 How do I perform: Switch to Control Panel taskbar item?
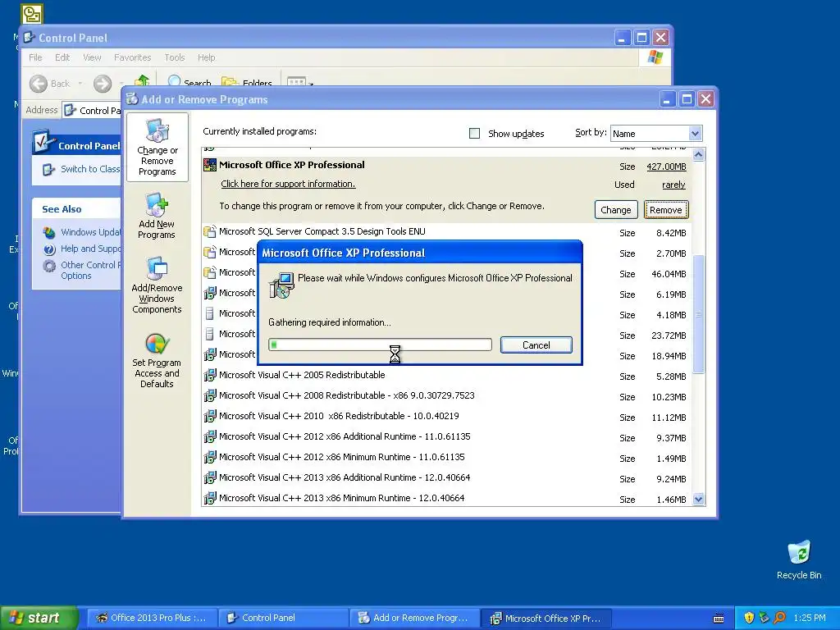coord(283,619)
